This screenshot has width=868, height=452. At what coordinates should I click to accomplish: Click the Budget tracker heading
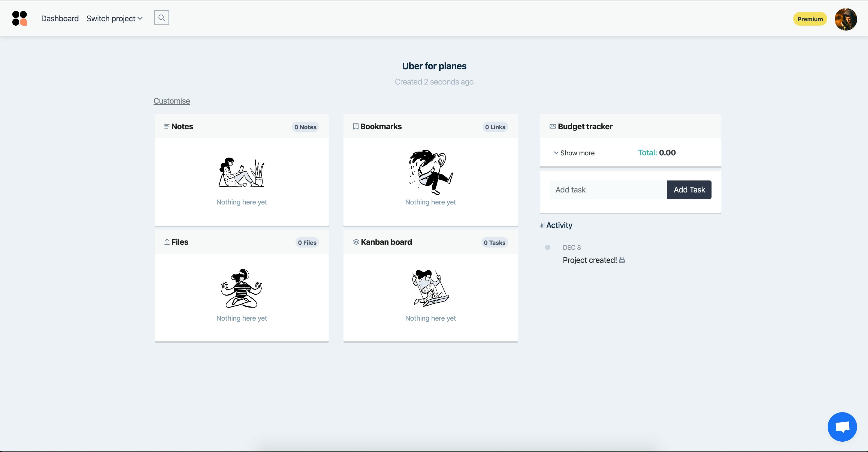coord(585,126)
